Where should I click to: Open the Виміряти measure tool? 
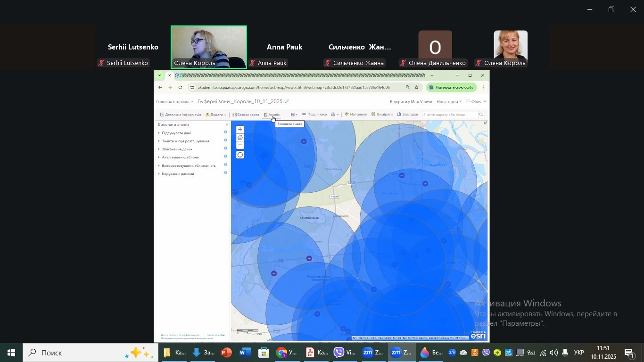(382, 115)
